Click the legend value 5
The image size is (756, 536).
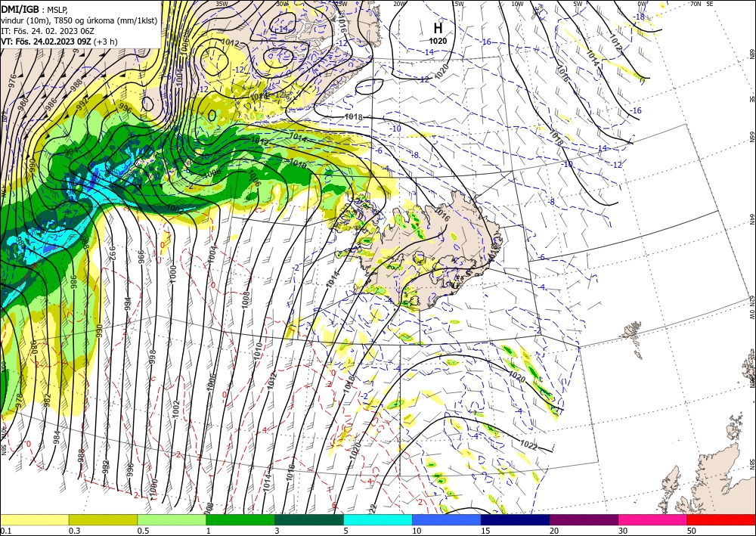(x=346, y=531)
